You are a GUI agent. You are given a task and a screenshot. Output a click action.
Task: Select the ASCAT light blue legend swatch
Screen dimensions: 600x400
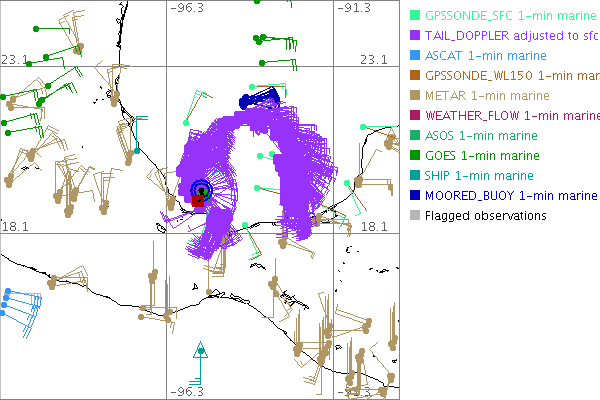tap(415, 55)
